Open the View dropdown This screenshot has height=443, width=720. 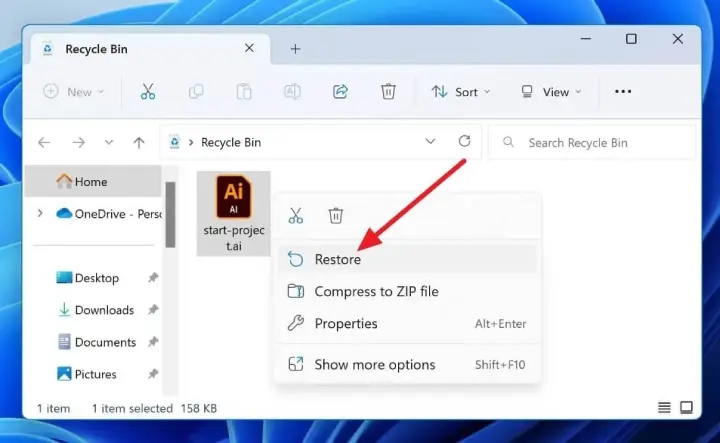coord(551,92)
